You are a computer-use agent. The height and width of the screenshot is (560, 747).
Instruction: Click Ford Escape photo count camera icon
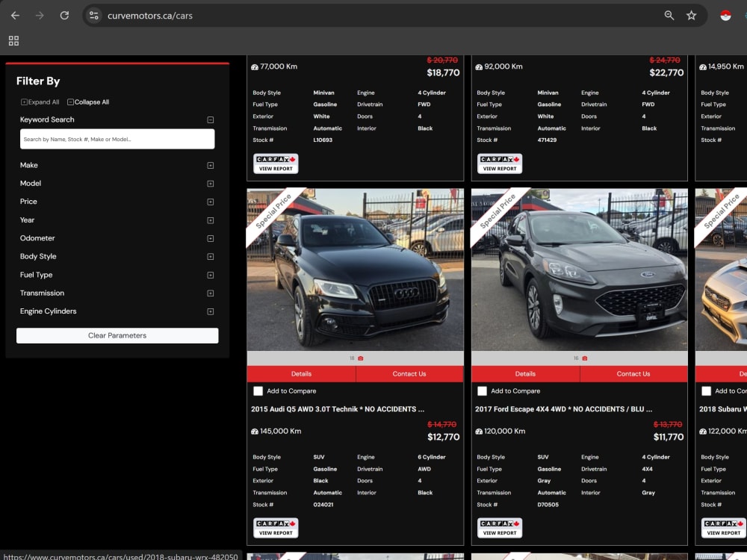[x=585, y=358]
